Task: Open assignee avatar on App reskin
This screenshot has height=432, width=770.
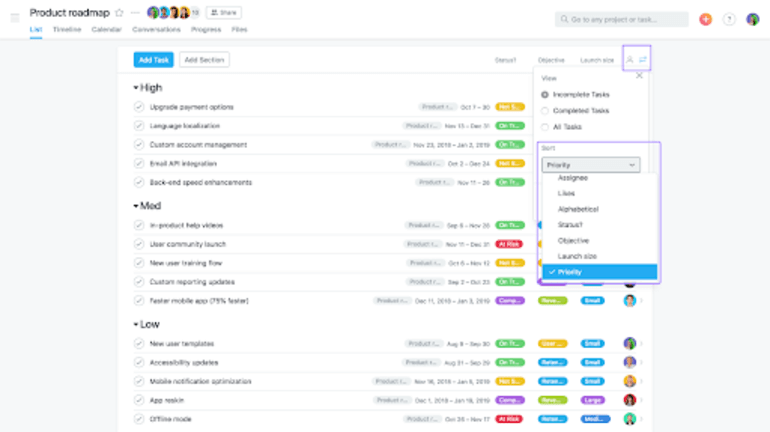Action: coord(630,400)
